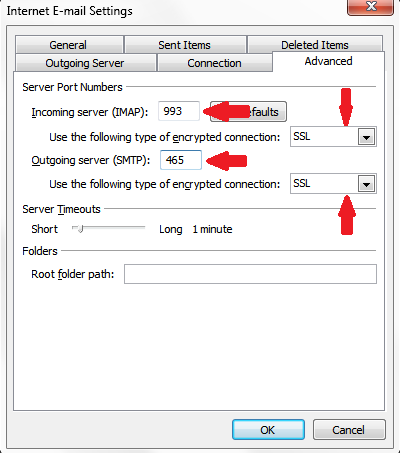Click the Root folder path field
Screen dimensions: 400x453
coord(250,274)
